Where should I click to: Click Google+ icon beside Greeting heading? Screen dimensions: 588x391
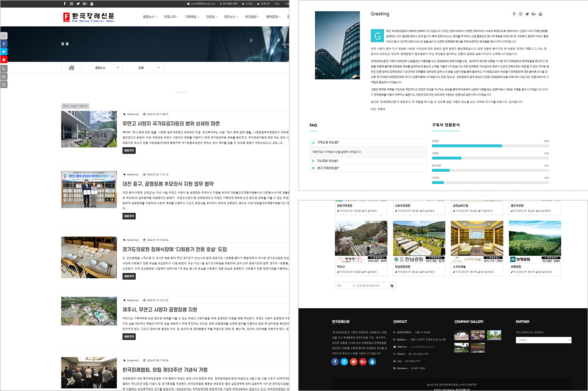click(534, 14)
